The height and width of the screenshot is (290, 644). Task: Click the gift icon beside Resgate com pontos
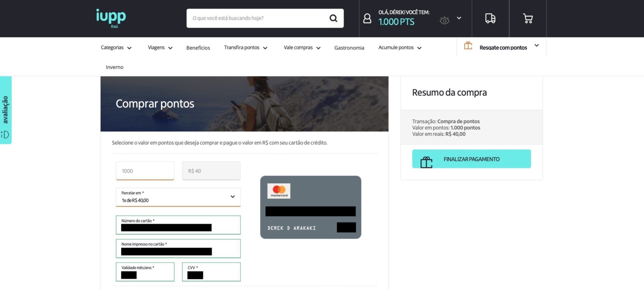[x=468, y=46]
